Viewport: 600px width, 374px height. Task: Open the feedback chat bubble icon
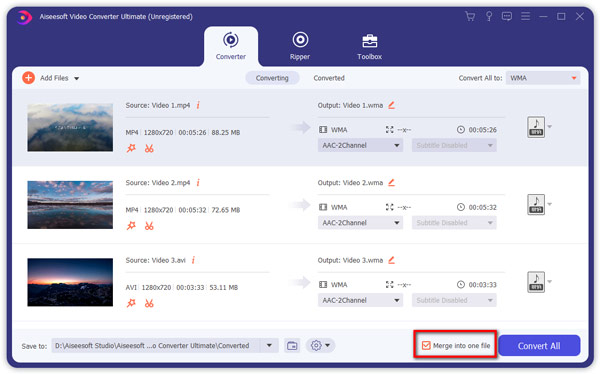tap(507, 16)
